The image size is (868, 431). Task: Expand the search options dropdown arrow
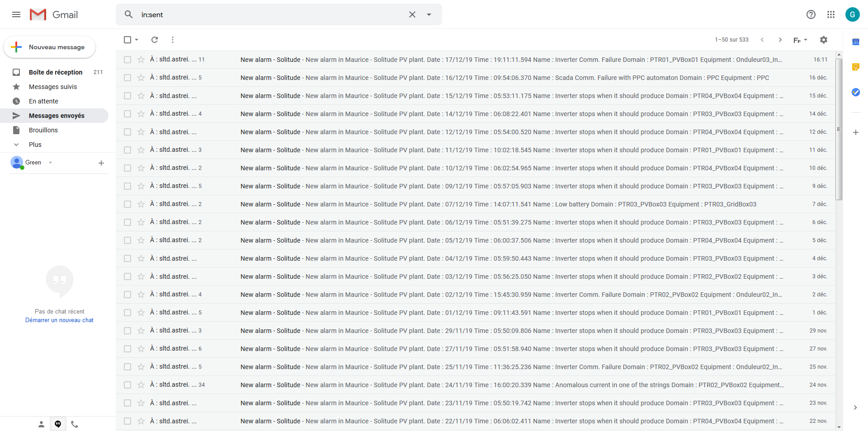click(429, 14)
